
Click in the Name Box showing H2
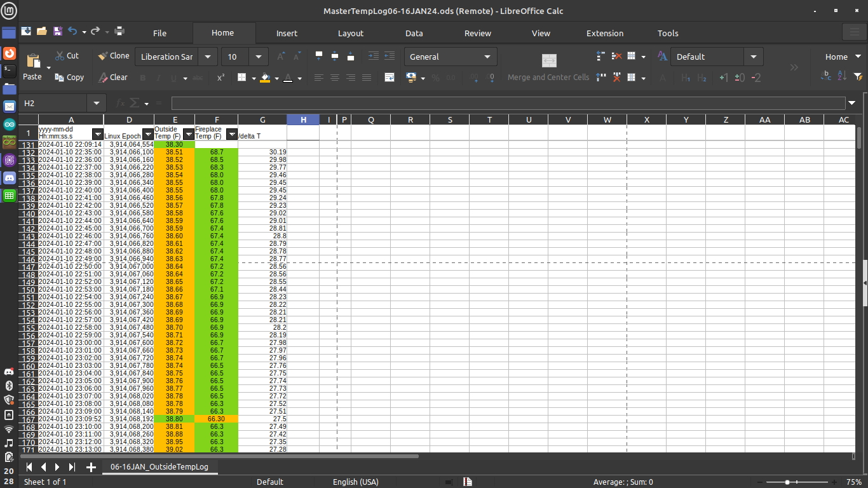pos(54,103)
